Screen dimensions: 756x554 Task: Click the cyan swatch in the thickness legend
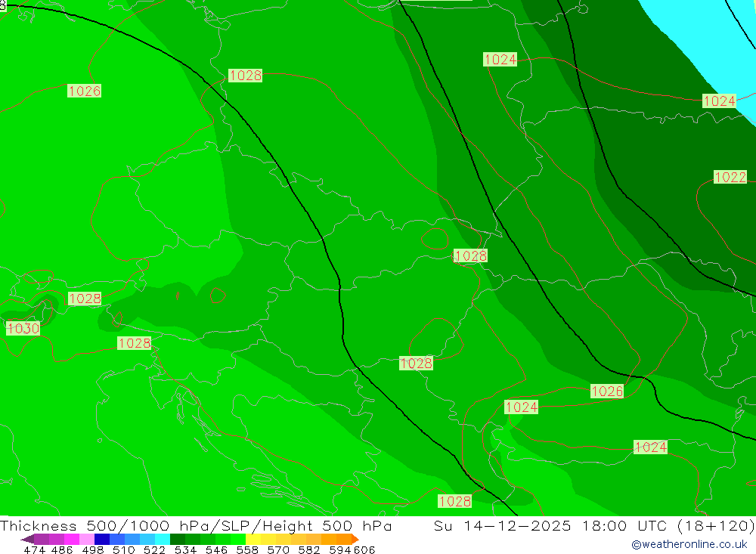pos(163,539)
